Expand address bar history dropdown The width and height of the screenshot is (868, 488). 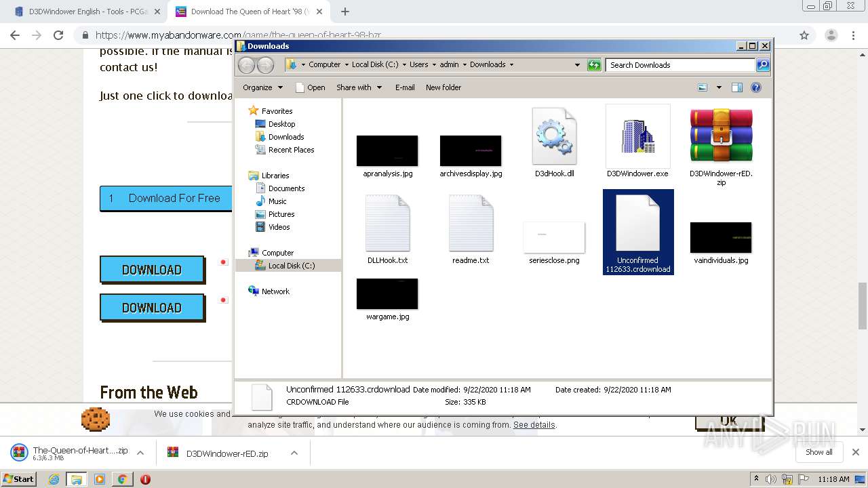[x=577, y=65]
